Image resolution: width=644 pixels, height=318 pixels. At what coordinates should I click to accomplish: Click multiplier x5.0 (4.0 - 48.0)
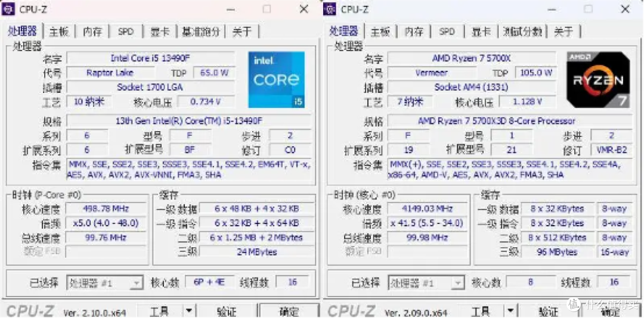tap(106, 223)
